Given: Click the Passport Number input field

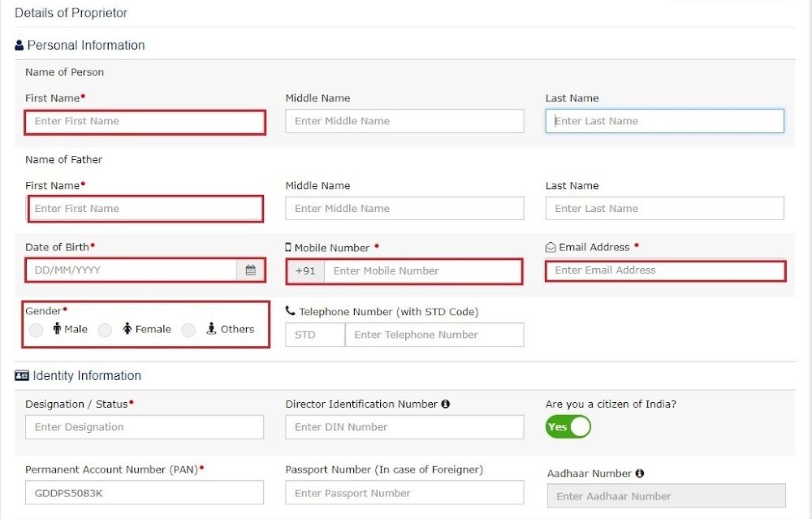Looking at the screenshot, I should [404, 492].
